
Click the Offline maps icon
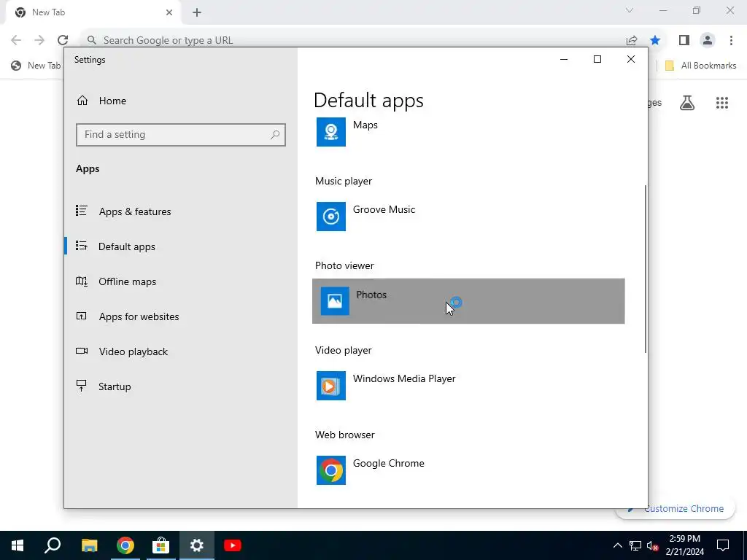[x=82, y=281]
